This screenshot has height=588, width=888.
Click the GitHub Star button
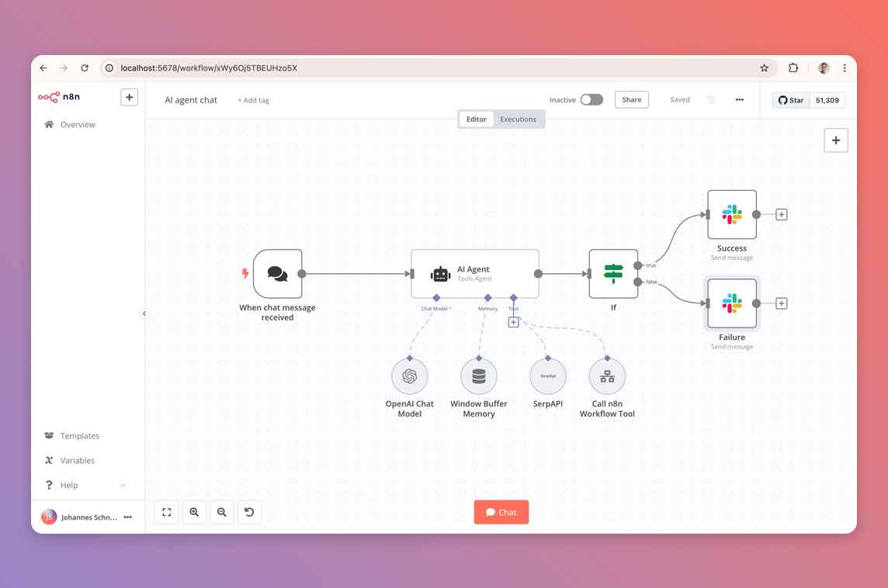[791, 100]
